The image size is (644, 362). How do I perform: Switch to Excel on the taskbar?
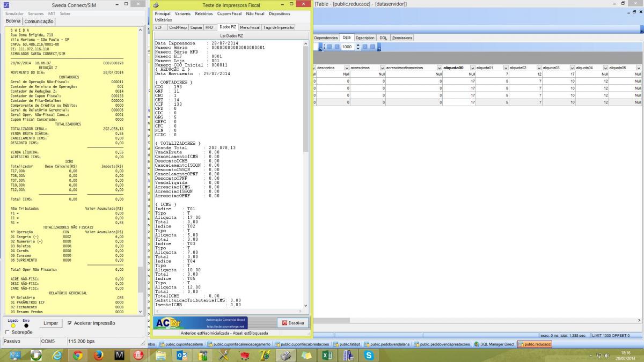tap(327, 355)
